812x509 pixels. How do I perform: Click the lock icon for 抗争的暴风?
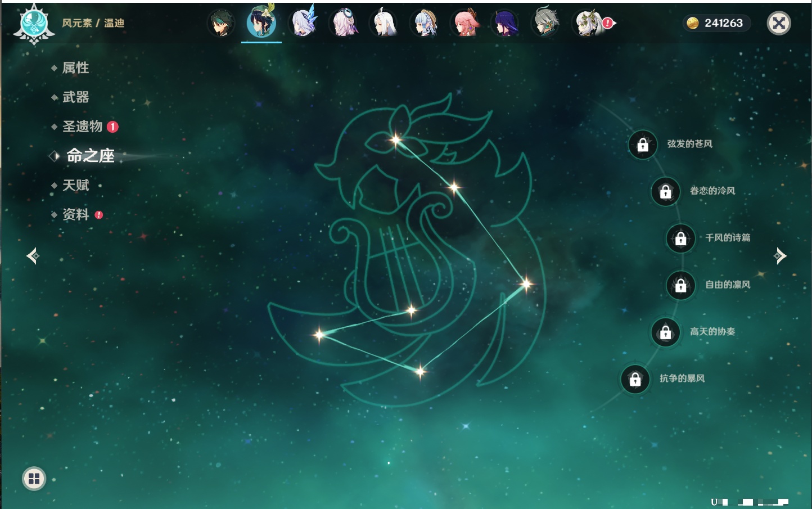(635, 379)
